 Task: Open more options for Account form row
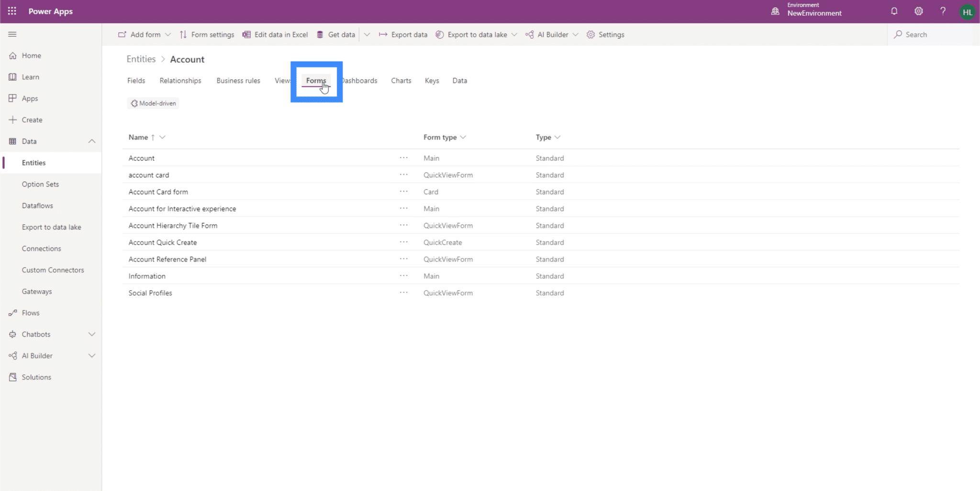pyautogui.click(x=404, y=158)
